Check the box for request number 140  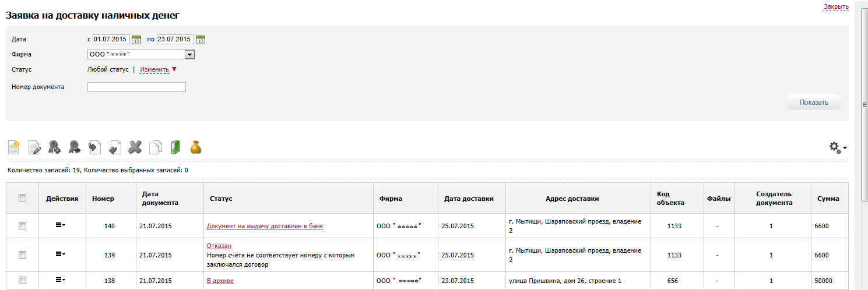tap(23, 226)
